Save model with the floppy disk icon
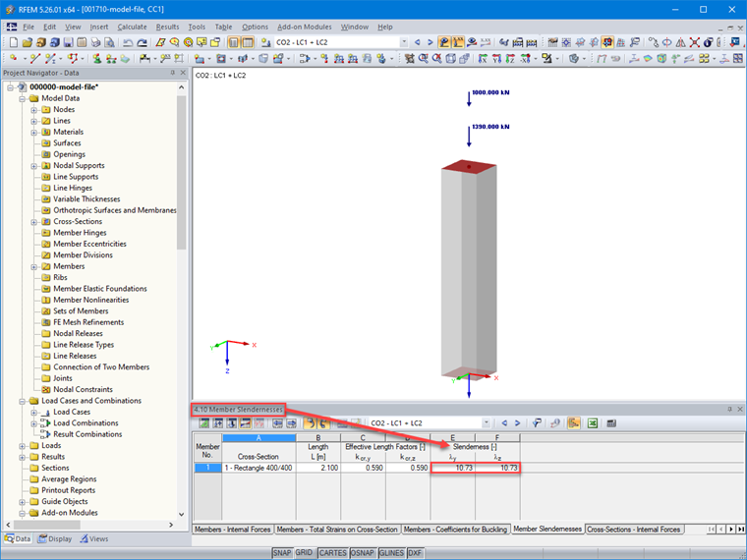747x560 pixels. tap(69, 42)
